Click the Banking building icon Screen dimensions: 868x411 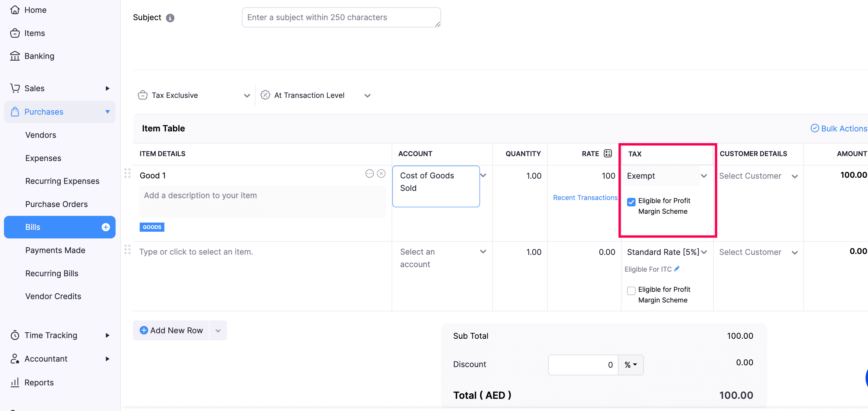click(15, 56)
